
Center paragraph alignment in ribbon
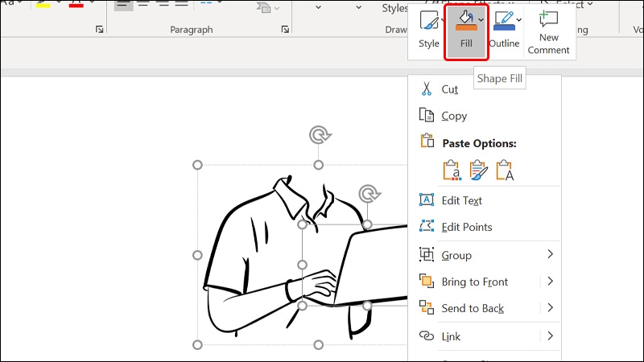pos(143,4)
